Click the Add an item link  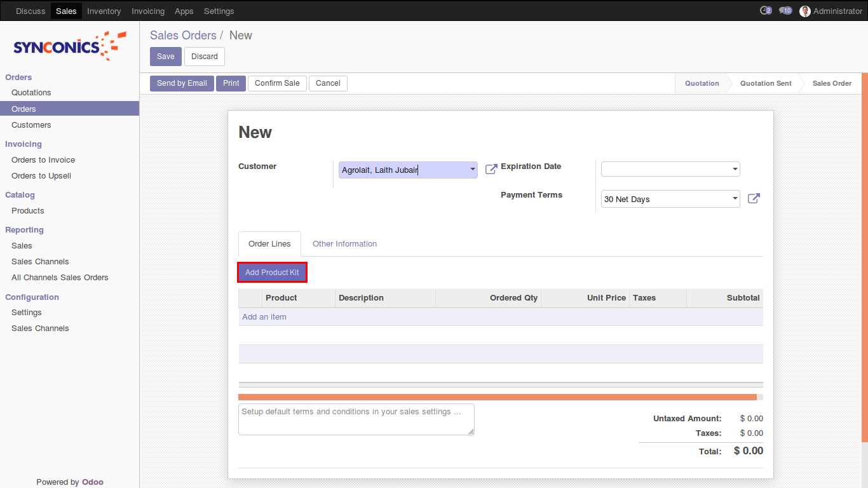[x=264, y=317]
